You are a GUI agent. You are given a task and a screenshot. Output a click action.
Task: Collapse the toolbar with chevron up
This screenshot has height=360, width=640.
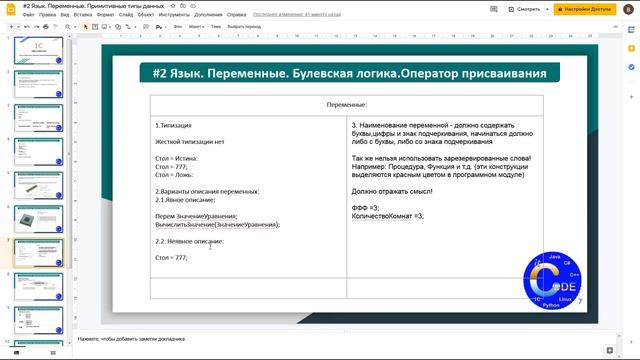(616, 27)
